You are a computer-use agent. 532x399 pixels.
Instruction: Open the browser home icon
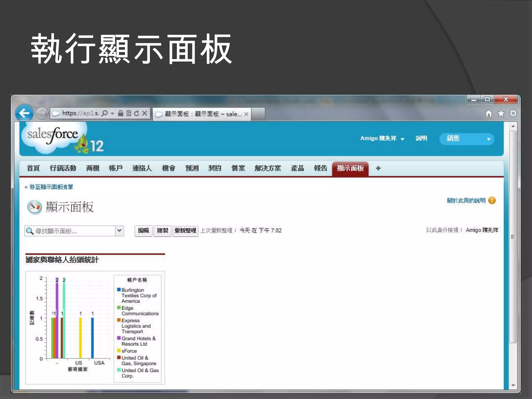tap(489, 114)
